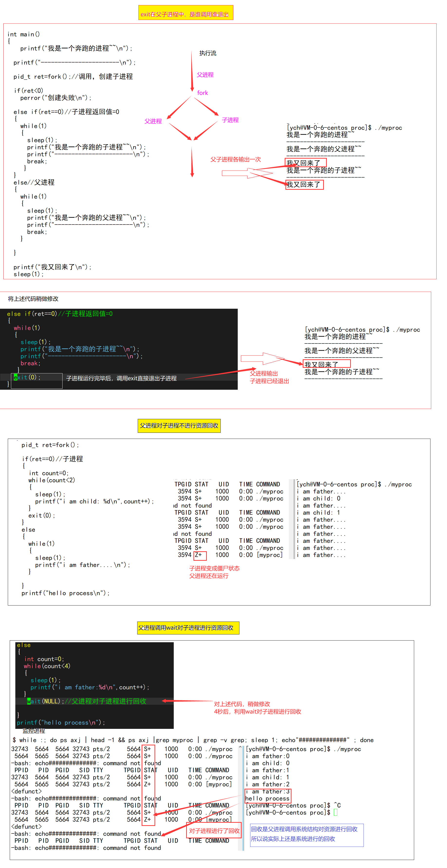
Task: Click the dark-background line "else if(ret==0)//子进程返回值=0"
Action: click(x=60, y=314)
